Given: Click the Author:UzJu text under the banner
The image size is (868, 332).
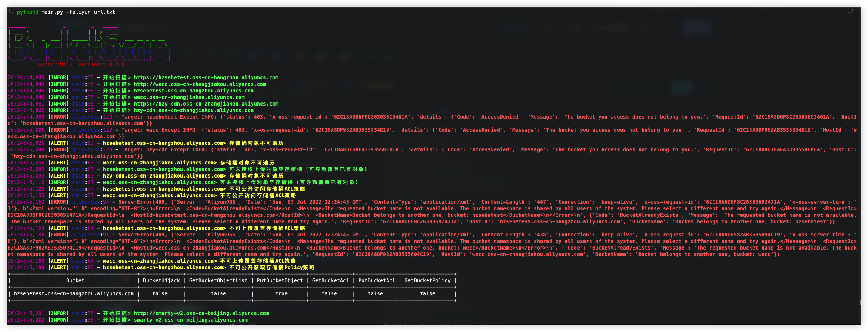Looking at the screenshot, I should [x=55, y=65].
